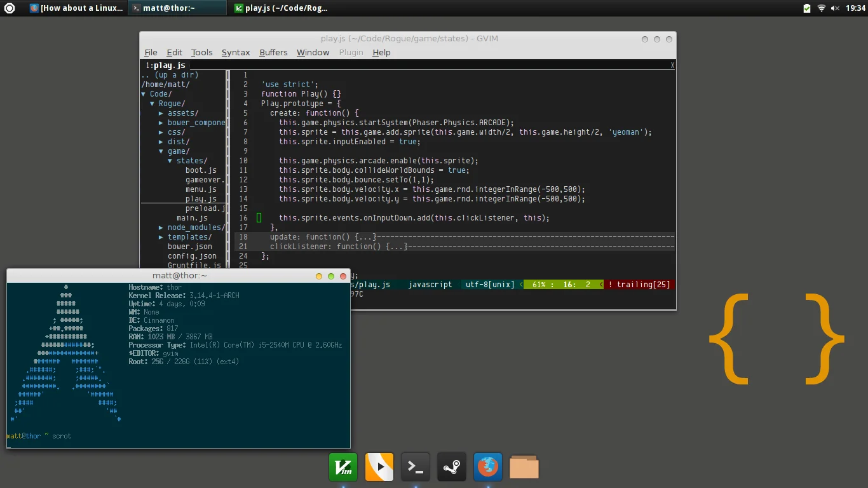
Task: Open the Edit menu in GVIM
Action: [x=174, y=52]
